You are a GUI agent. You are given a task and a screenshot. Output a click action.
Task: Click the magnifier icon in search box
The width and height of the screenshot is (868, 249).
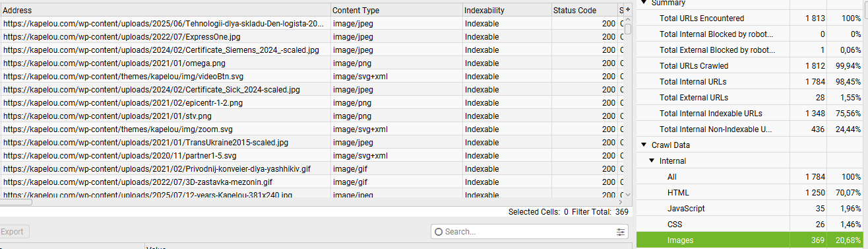(x=439, y=232)
